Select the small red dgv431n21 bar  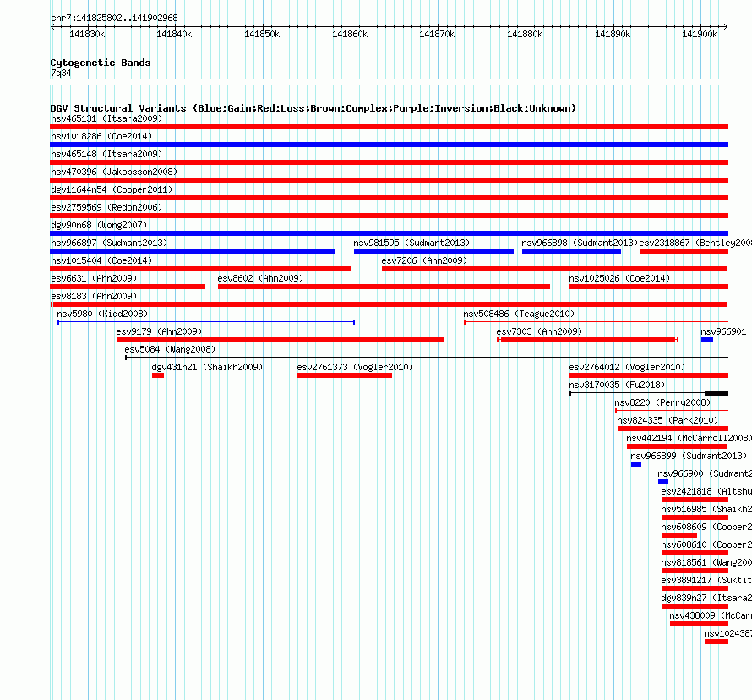click(158, 375)
